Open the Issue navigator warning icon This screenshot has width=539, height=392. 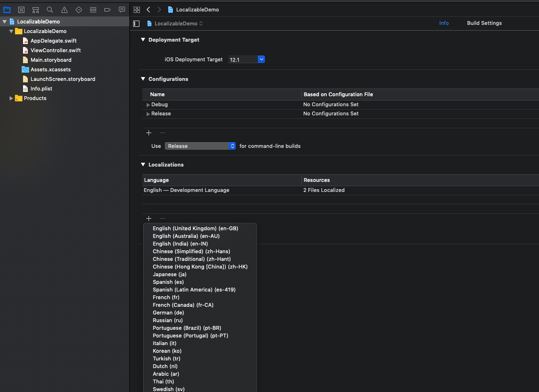tap(64, 10)
